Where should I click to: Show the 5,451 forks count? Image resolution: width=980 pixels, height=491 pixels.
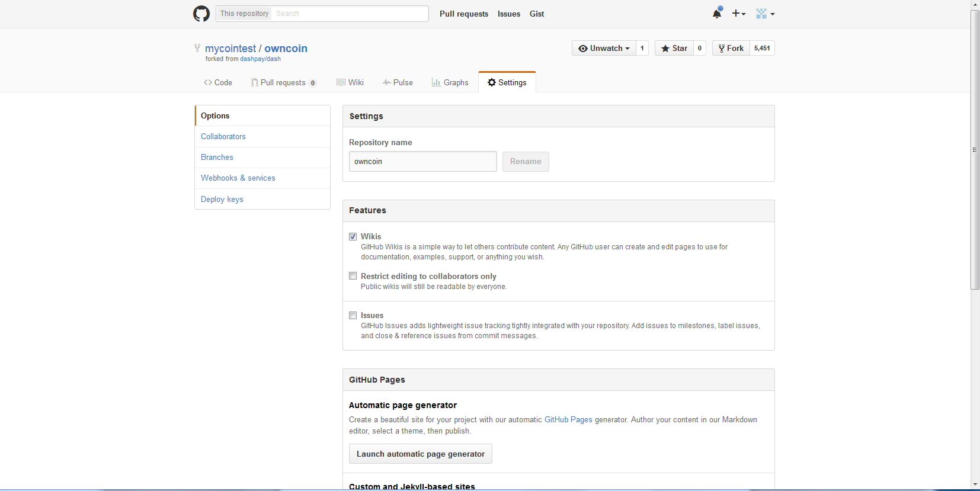pos(762,48)
